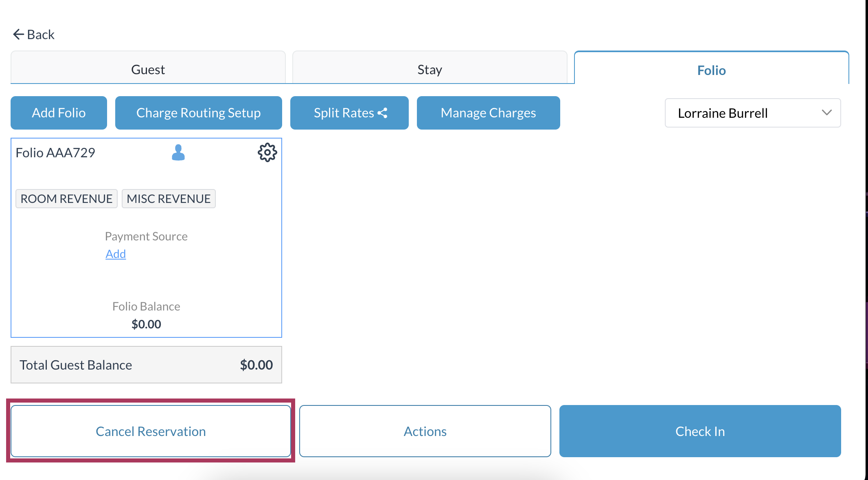Click the Split Rates button

[344, 113]
